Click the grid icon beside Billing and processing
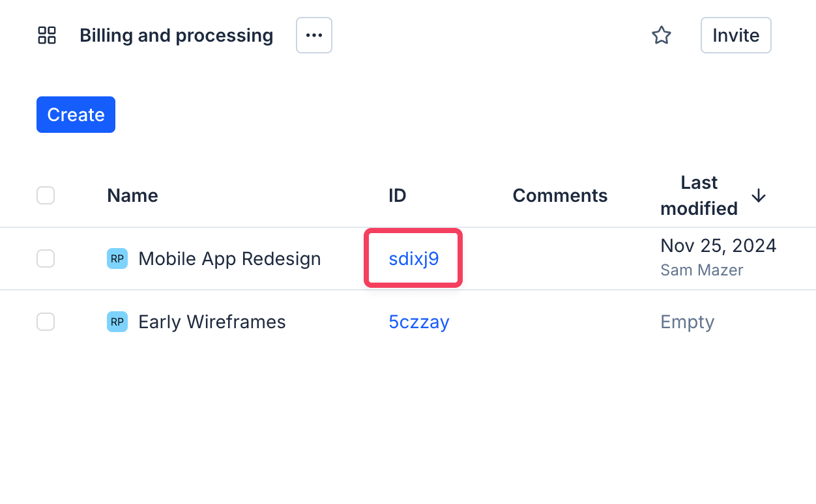This screenshot has height=504, width=816. 47,35
